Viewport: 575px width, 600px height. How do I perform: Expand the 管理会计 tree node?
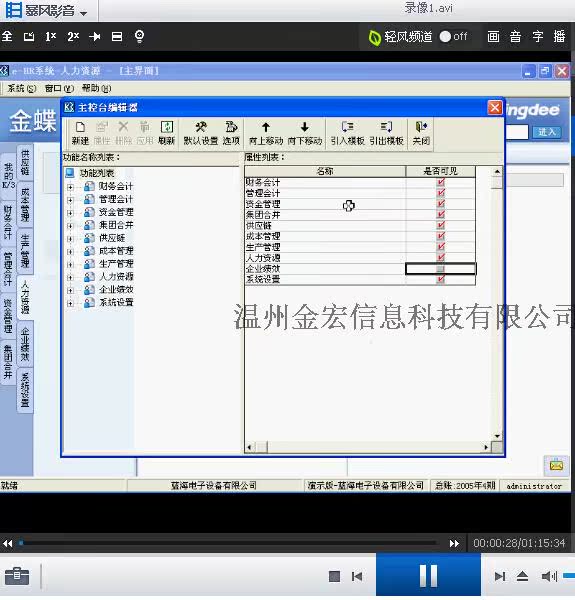[70, 200]
